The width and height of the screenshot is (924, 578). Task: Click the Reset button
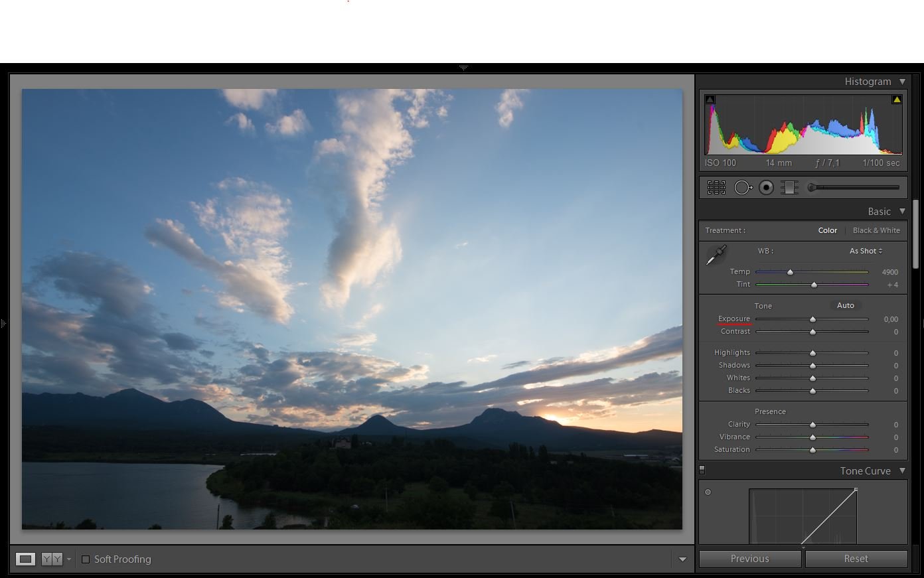856,559
